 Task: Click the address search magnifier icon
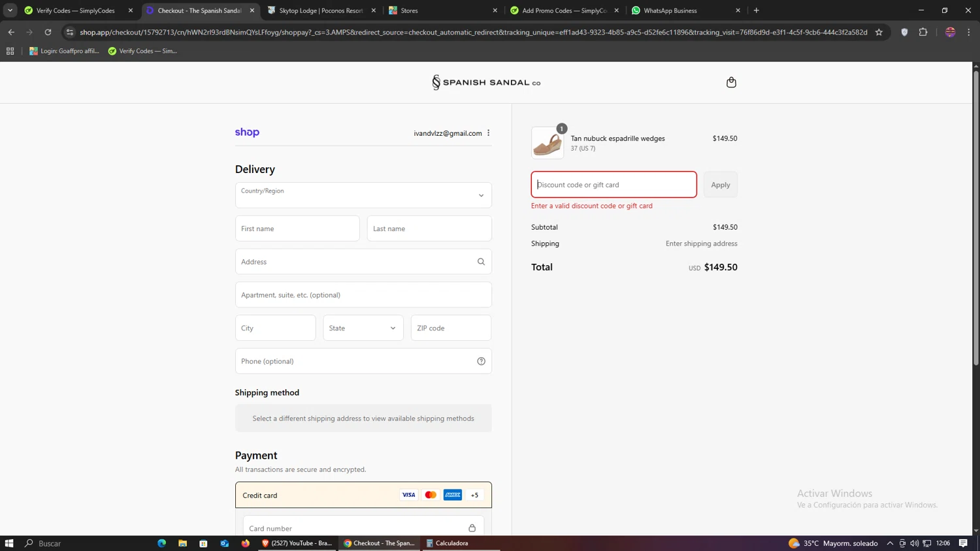[x=481, y=262]
